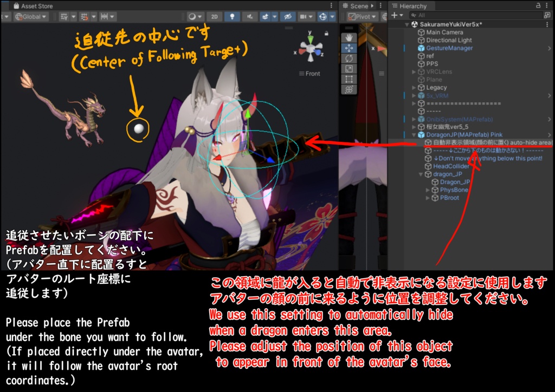Viewport: 555px width, 392px height.
Task: Open the Hierarchy panel options menu
Action: [x=548, y=6]
